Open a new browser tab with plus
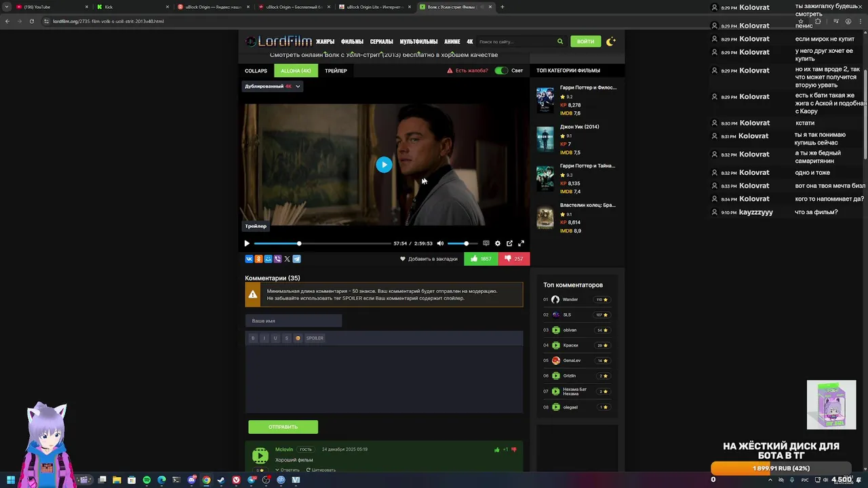 pos(502,7)
